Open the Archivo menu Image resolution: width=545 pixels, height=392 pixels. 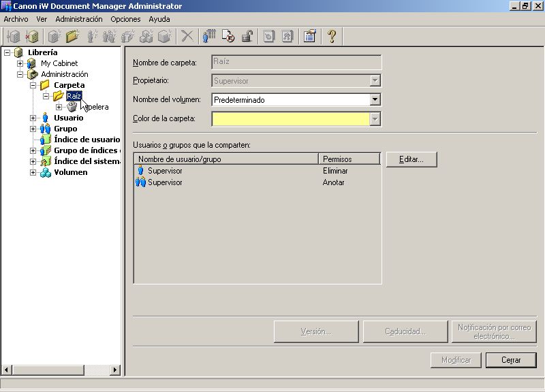click(x=16, y=19)
